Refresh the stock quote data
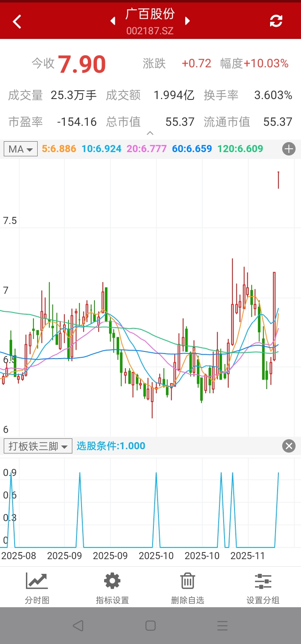 [x=276, y=21]
